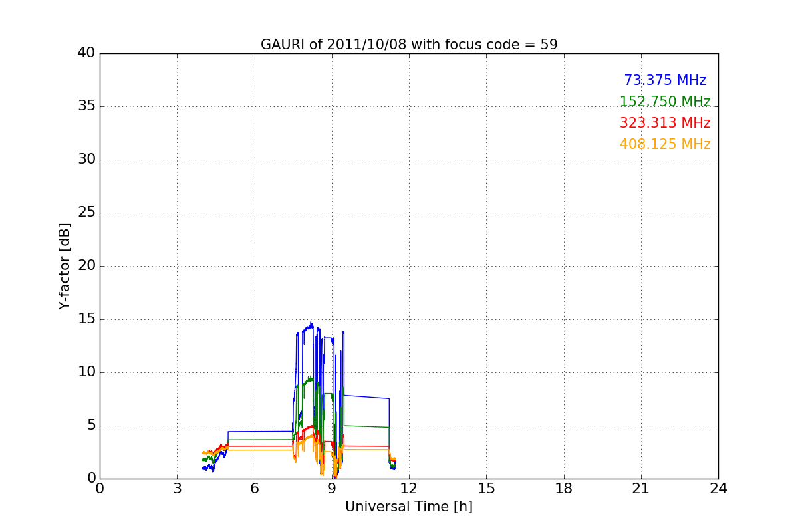Click y-axis tick label 25
Screen dimensions: 798x532
coord(86,213)
